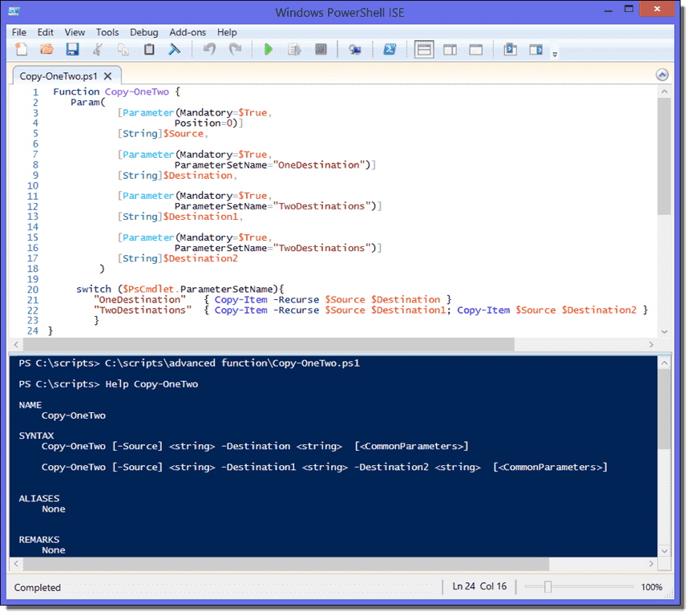The width and height of the screenshot is (691, 616).
Task: Click 'Ln 24 Col 16' status indicator
Action: click(x=479, y=586)
